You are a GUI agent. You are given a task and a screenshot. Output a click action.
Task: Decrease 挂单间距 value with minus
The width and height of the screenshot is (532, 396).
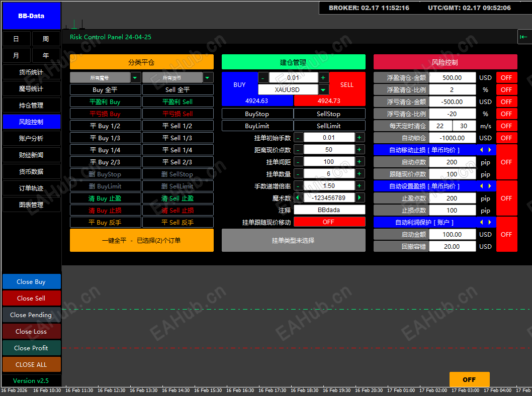tap(298, 162)
